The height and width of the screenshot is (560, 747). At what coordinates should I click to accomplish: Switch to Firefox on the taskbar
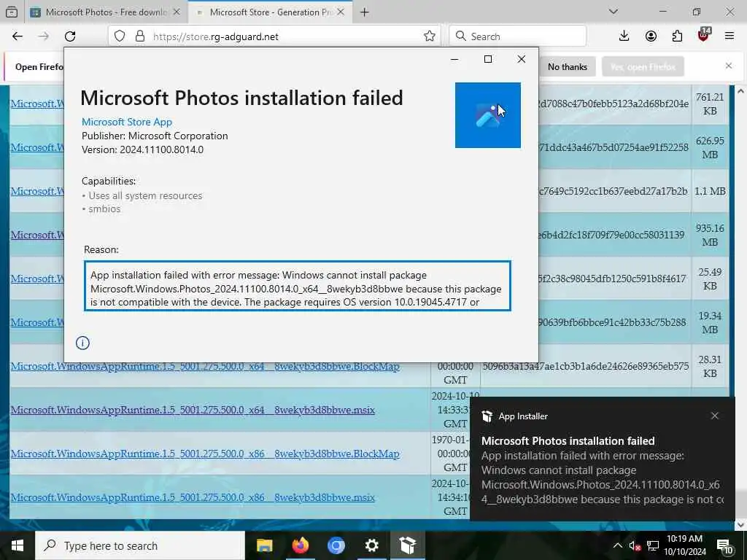(x=300, y=545)
